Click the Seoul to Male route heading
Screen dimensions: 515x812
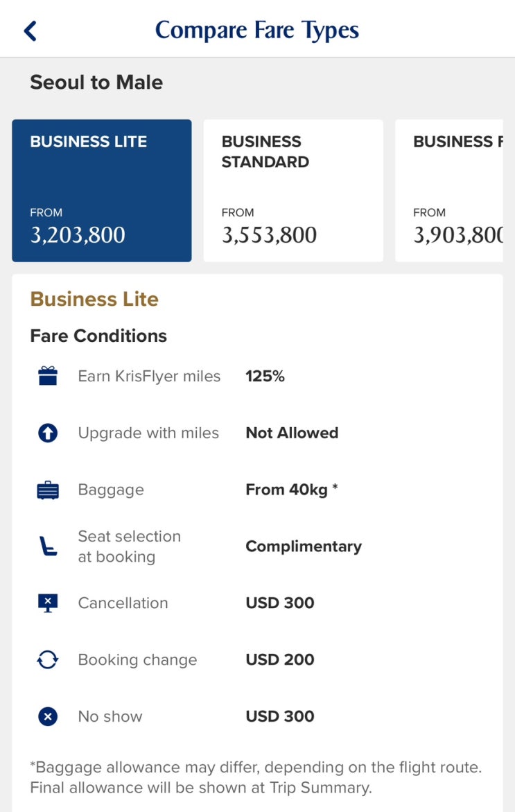point(96,83)
